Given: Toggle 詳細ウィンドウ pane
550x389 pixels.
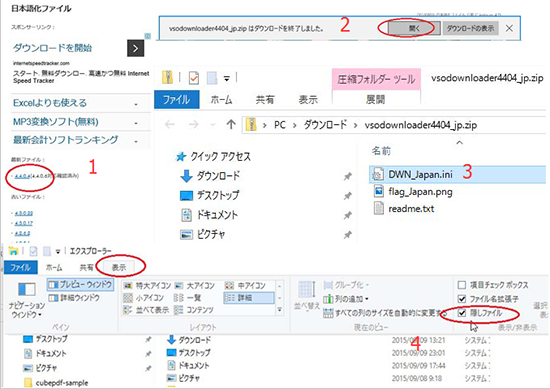Looking at the screenshot, I should [x=74, y=298].
